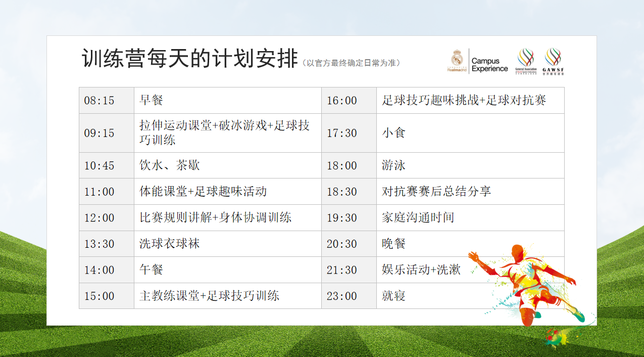Click the 15:00 time cell
The height and width of the screenshot is (357, 644).
pos(107,296)
